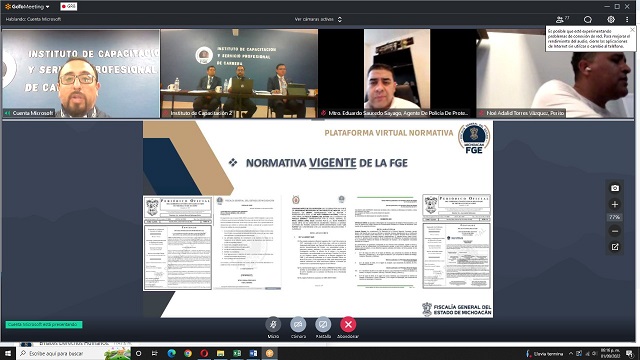This screenshot has height=360, width=640.
Task: Open the Windows Start menu
Action: [8, 353]
